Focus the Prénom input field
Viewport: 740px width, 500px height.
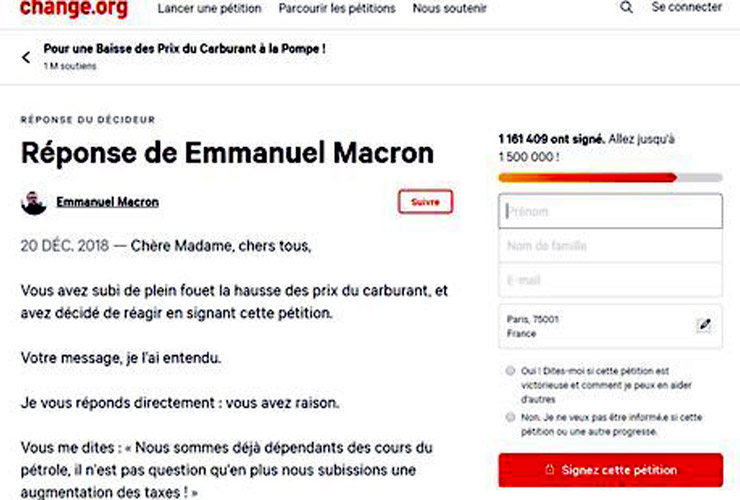point(611,211)
